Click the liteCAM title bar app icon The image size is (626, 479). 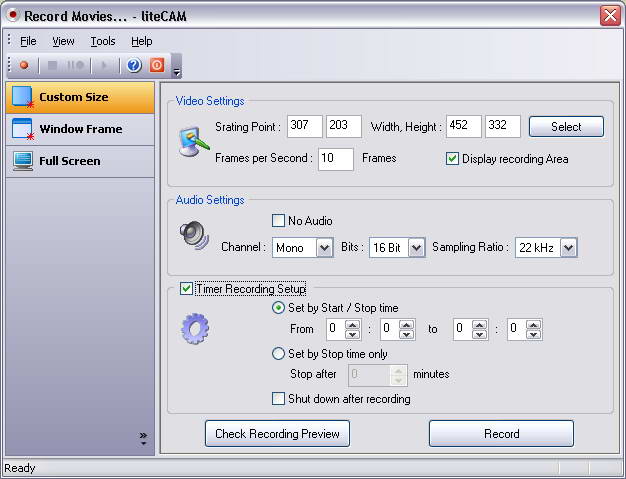(x=13, y=16)
